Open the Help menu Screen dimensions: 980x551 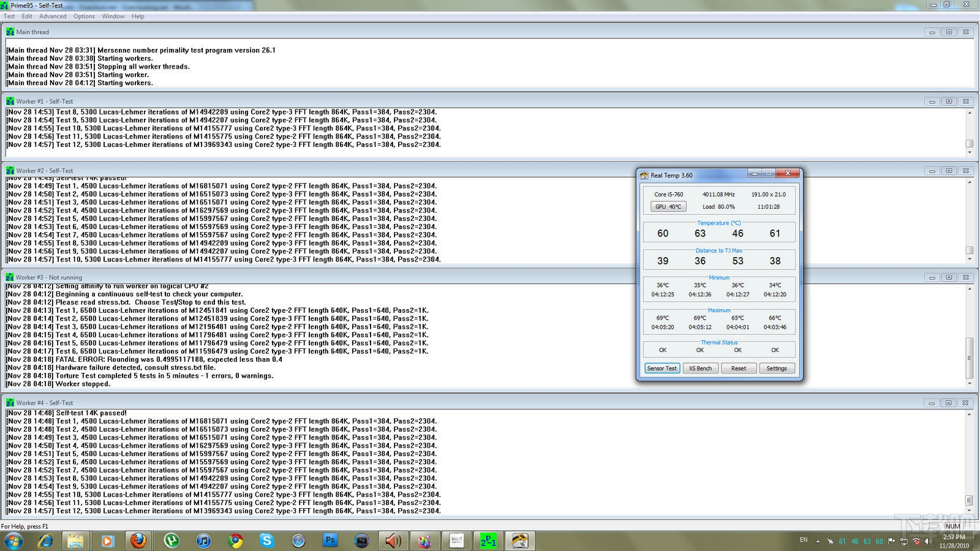click(138, 16)
